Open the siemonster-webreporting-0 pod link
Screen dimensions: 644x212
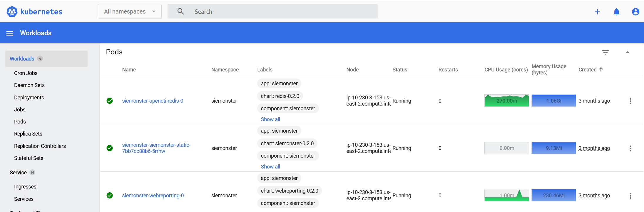pos(153,196)
